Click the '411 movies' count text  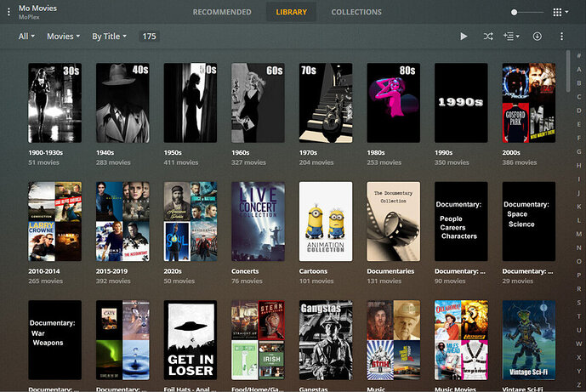pos(181,162)
